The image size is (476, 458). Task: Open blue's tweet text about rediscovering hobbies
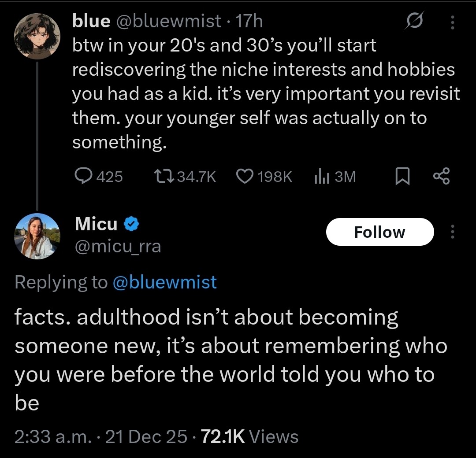click(x=264, y=94)
